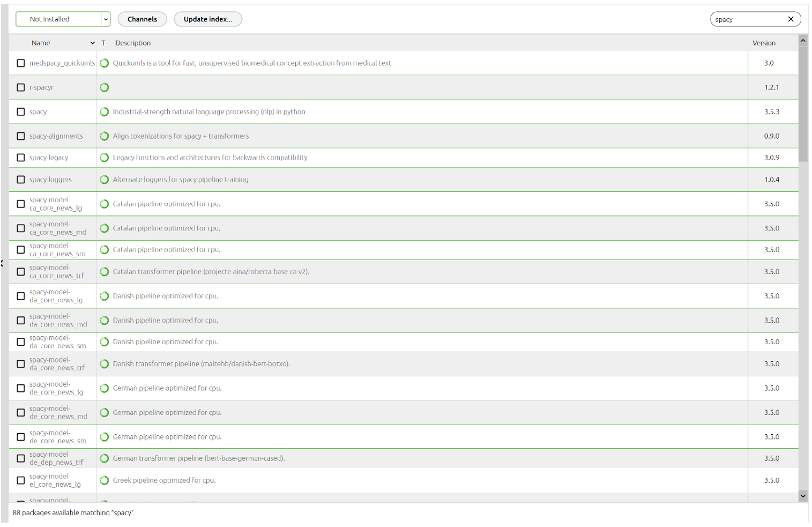The width and height of the screenshot is (812, 527).
Task: Click the circle icon for da_core_news_lg
Action: [x=105, y=296]
